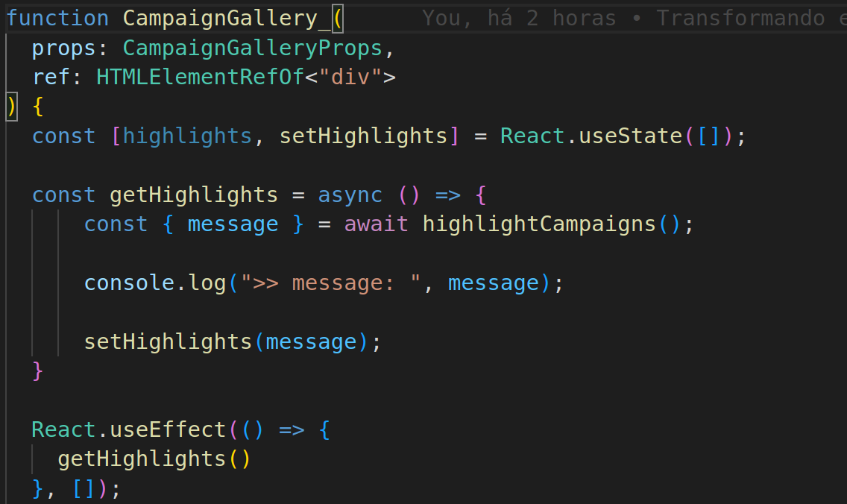Click the CampaignGalleryProps type name
The width and height of the screenshot is (847, 504).
[252, 48]
